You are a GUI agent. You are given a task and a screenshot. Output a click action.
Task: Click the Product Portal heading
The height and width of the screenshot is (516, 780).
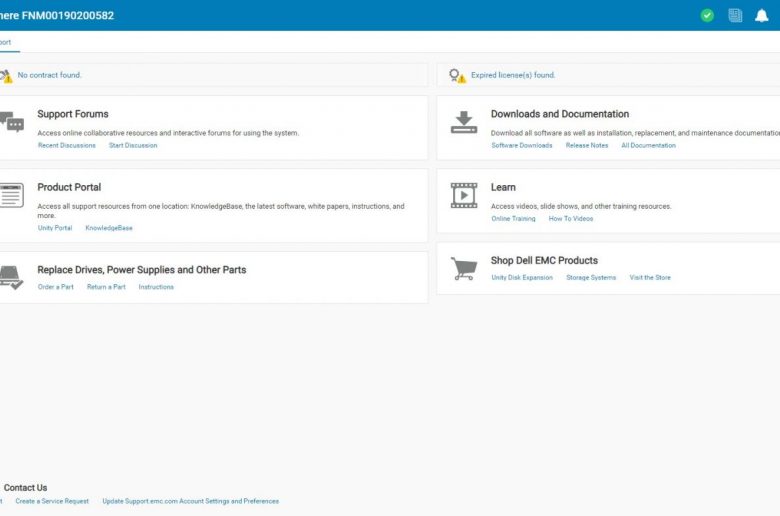(69, 187)
